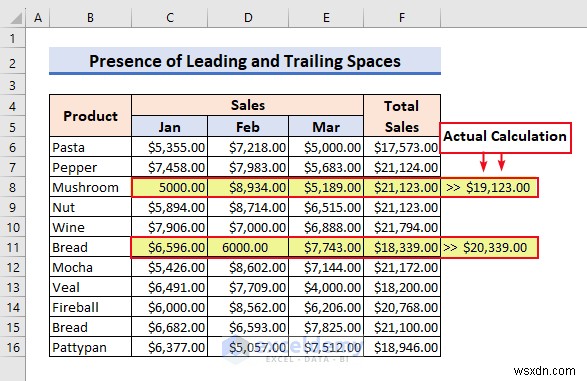The width and height of the screenshot is (587, 381).
Task: Click the '>> $19,123.00' actual calculation cell
Action: coord(489,187)
